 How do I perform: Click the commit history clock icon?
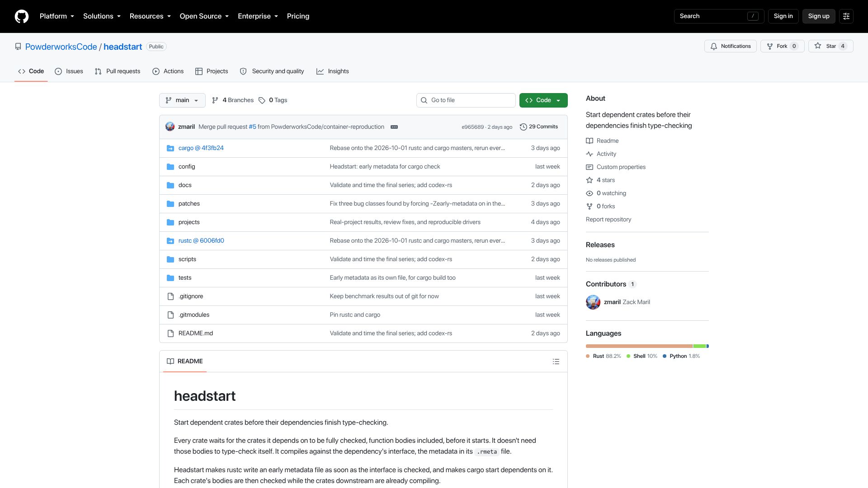pos(523,127)
